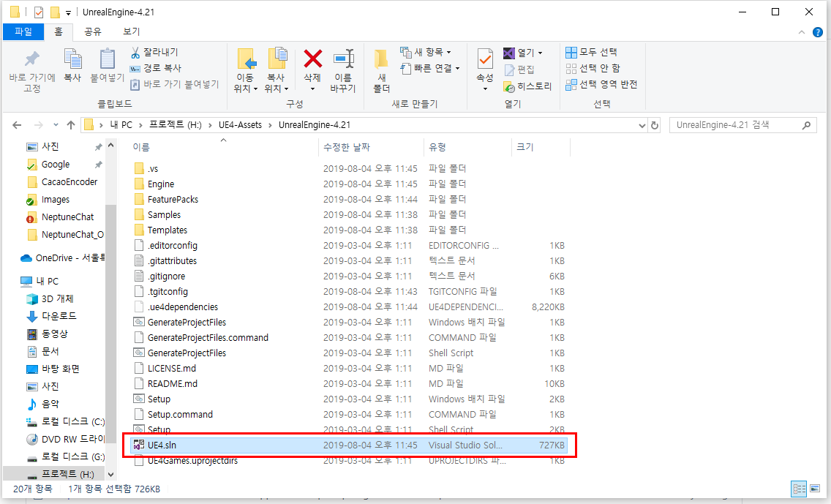Open the Quick Access Toolbar customize arrow
This screenshot has height=504, width=831.
pyautogui.click(x=68, y=12)
